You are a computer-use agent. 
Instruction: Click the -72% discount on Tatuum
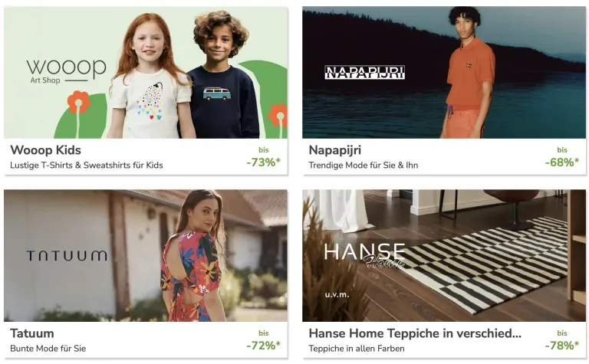tap(263, 346)
